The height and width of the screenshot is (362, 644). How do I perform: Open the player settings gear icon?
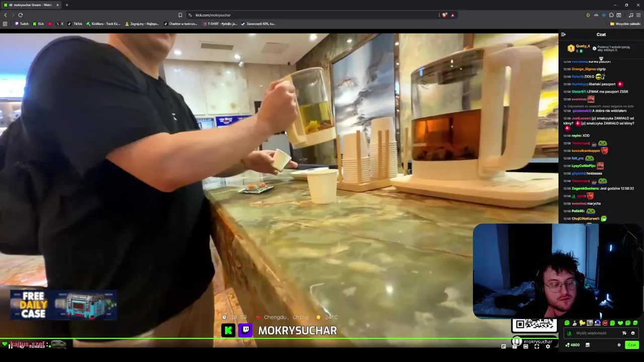pos(548,346)
